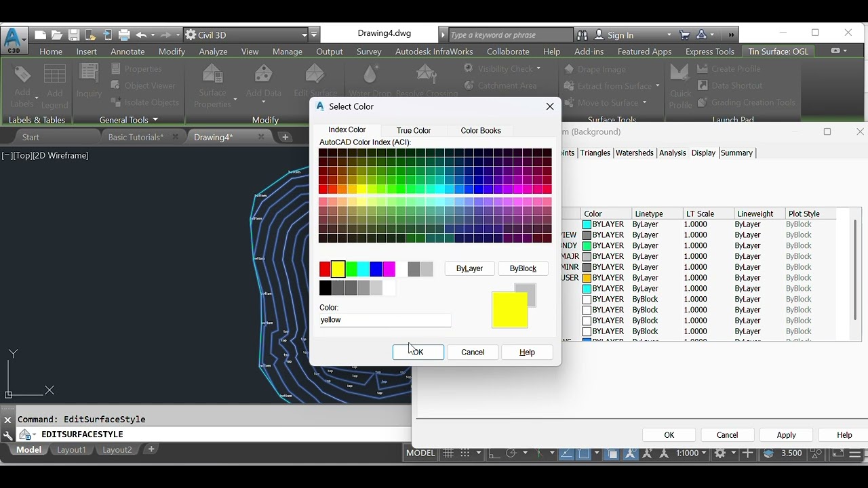This screenshot has height=488, width=868.
Task: Click the ByLayer button
Action: (x=469, y=268)
